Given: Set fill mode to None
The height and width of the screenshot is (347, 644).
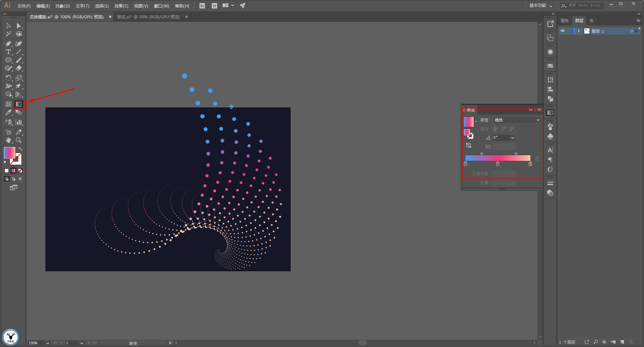Looking at the screenshot, I should (20, 171).
